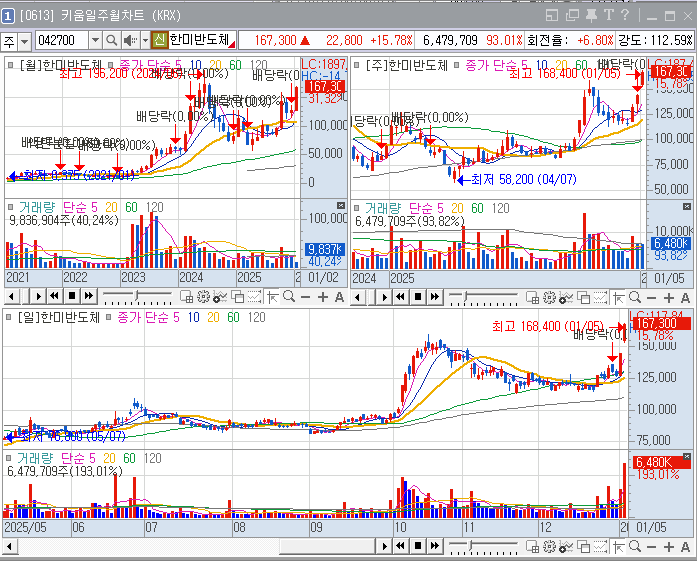Rewind the daily chart playback
The height and width of the screenshot is (561, 697).
point(400,546)
